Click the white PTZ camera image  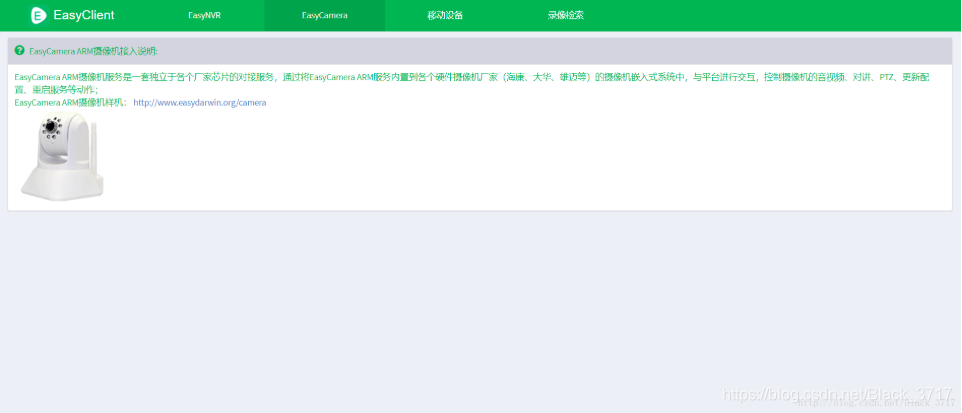(x=61, y=156)
